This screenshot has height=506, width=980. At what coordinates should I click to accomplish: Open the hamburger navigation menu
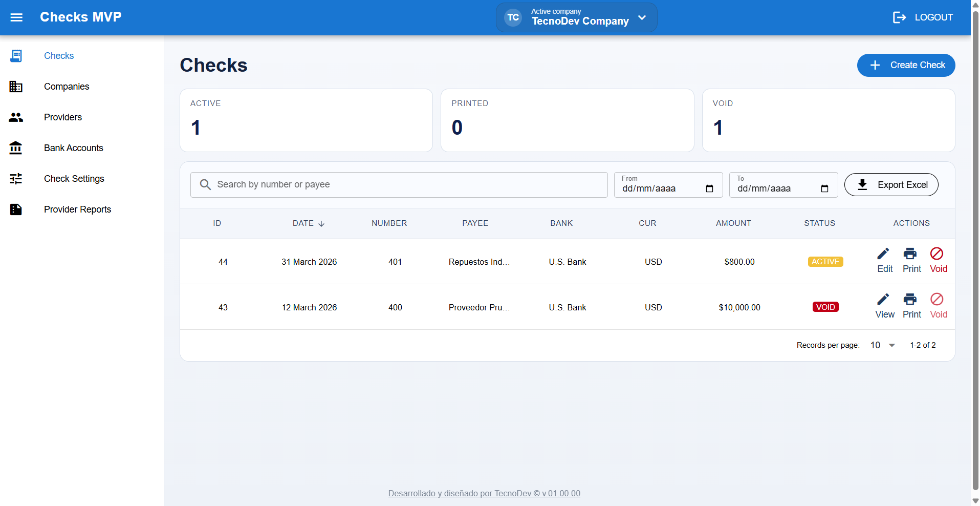point(16,17)
